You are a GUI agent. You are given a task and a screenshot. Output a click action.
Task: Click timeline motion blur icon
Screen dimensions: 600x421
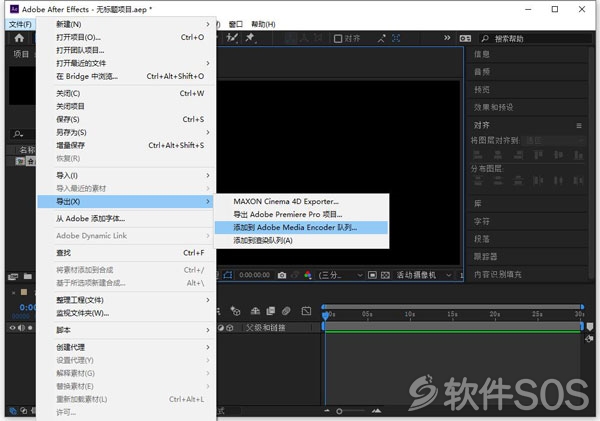[286, 311]
